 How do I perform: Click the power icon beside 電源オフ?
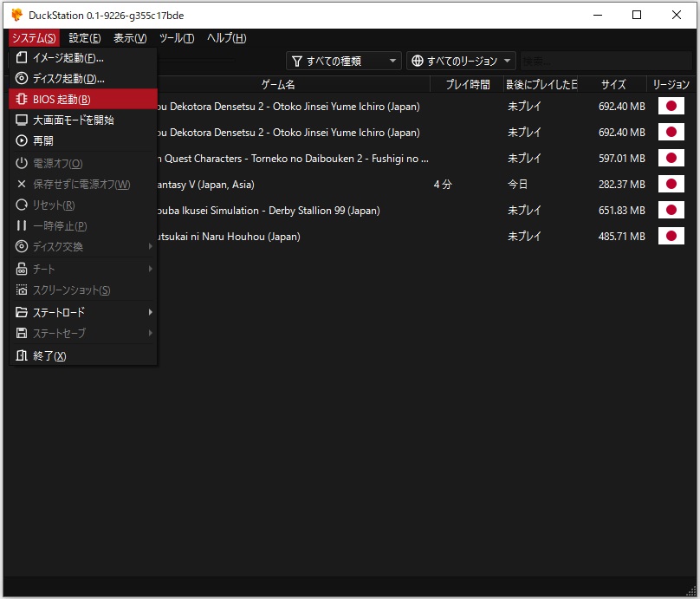pyautogui.click(x=22, y=163)
